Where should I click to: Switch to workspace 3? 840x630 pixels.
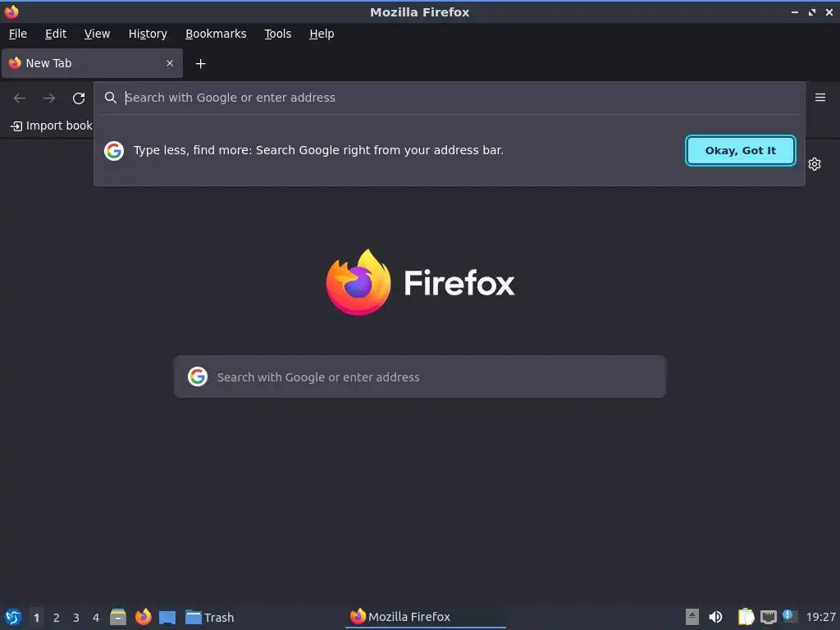click(x=76, y=618)
